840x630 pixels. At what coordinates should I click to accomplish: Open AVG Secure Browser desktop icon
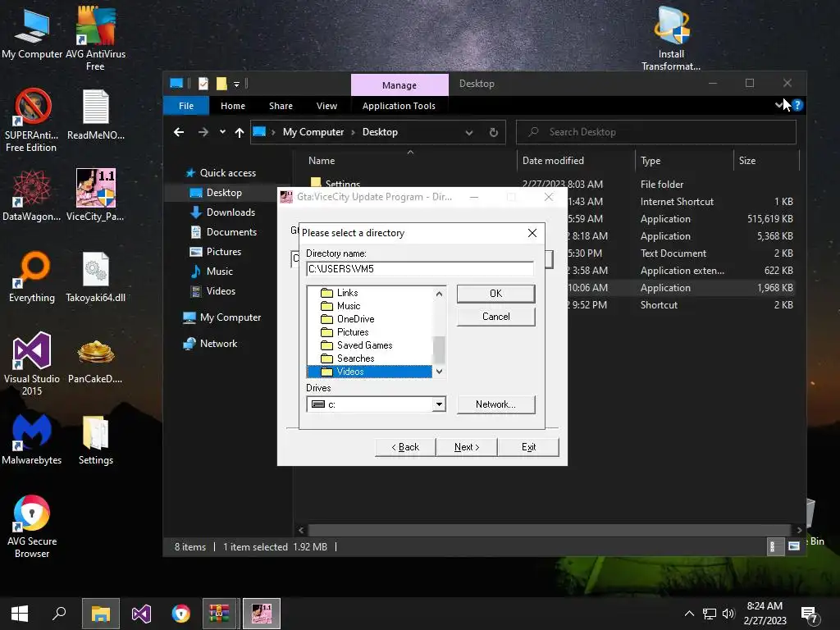pyautogui.click(x=32, y=526)
